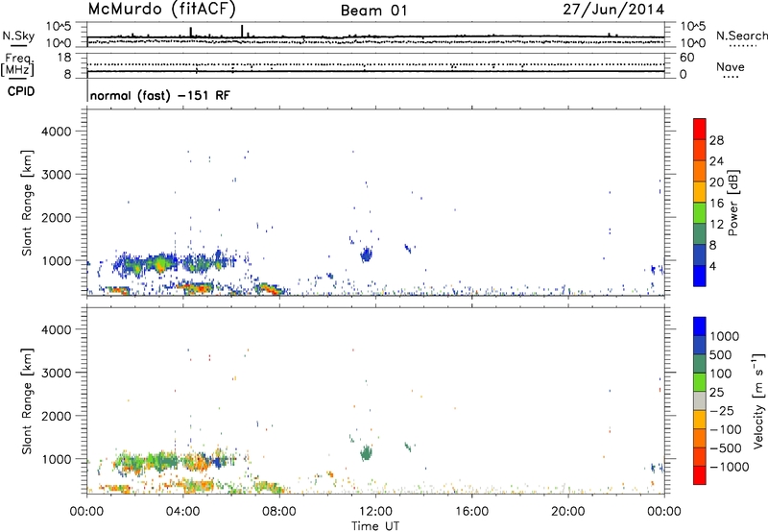Click the 60 label on Nave axis
The height and width of the screenshot is (532, 768).
coord(687,58)
